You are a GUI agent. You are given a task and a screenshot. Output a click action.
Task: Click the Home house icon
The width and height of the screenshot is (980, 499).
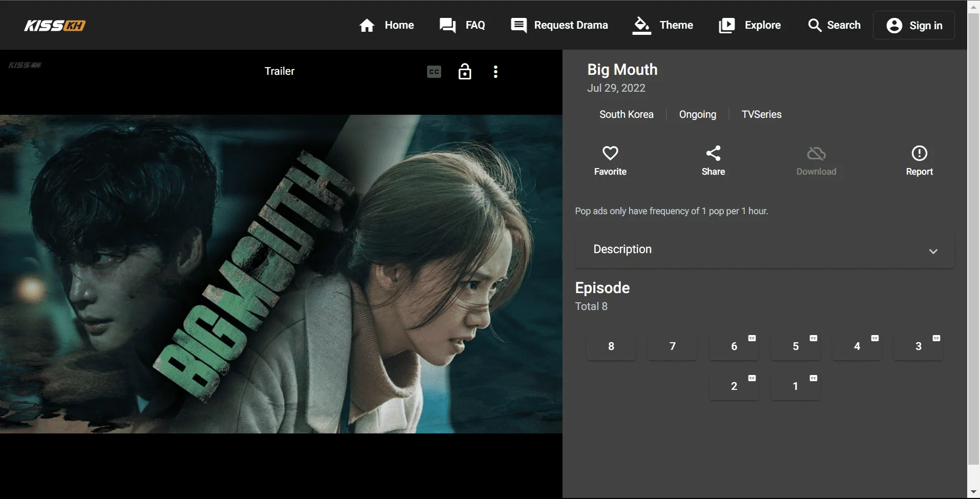click(x=367, y=25)
